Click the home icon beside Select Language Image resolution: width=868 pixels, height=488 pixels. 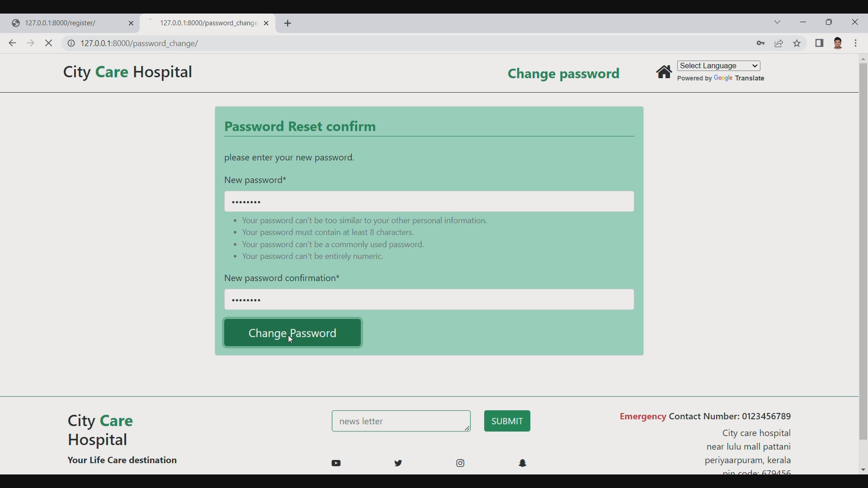[665, 71]
